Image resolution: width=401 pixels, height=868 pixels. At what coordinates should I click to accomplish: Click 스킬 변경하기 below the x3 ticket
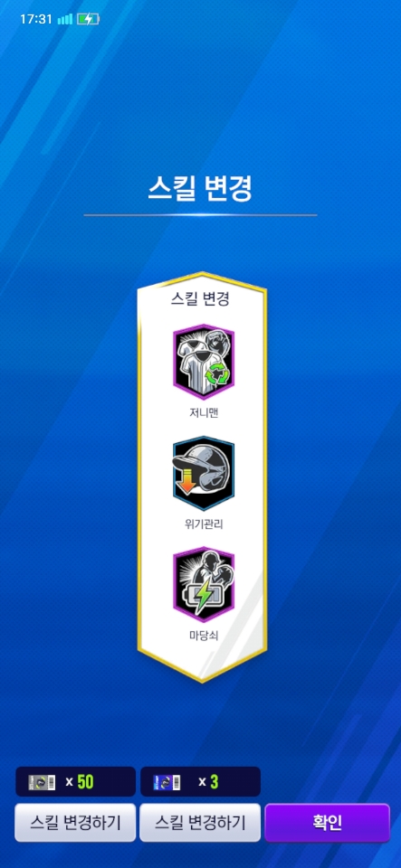coord(200,823)
